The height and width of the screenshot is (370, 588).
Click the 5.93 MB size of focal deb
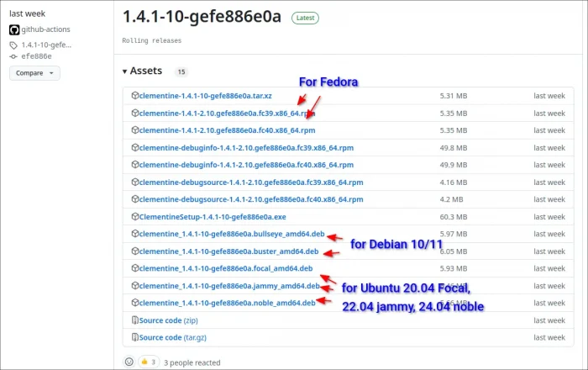pyautogui.click(x=454, y=269)
